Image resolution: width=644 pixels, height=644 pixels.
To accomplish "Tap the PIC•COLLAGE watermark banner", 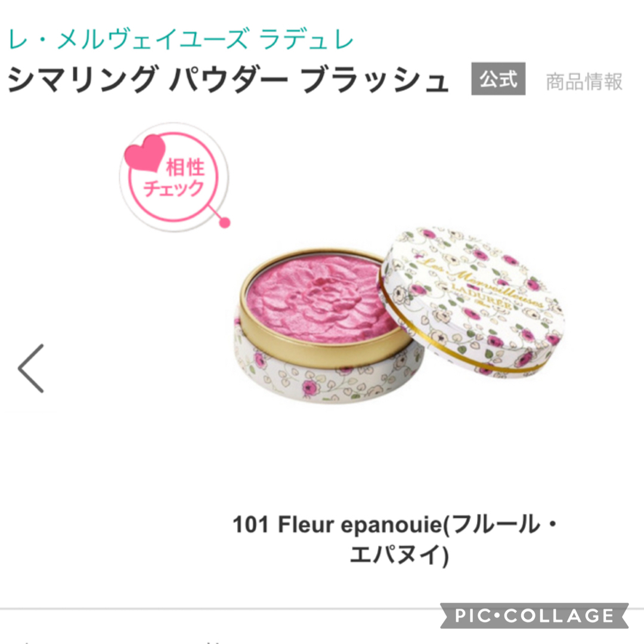I will pyautogui.click(x=534, y=615).
